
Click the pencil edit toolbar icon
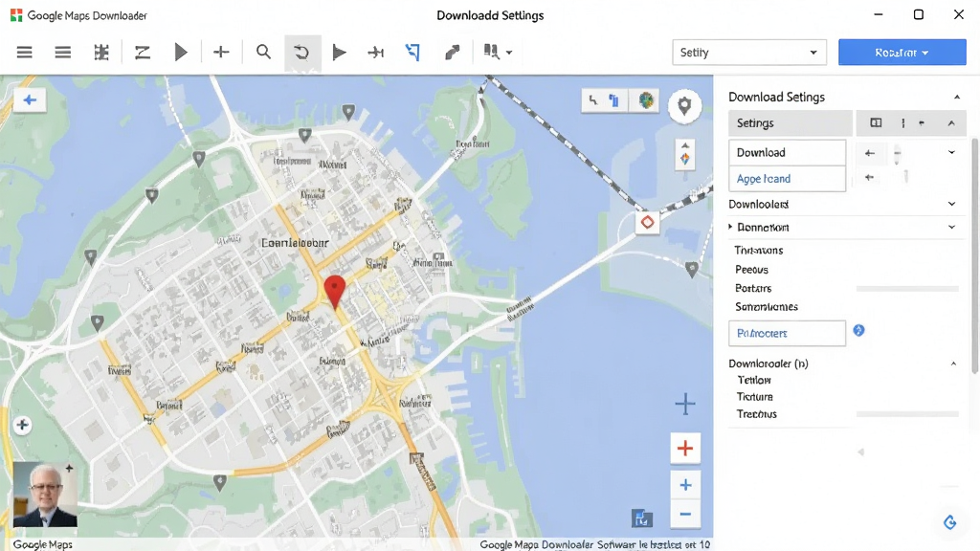click(452, 53)
